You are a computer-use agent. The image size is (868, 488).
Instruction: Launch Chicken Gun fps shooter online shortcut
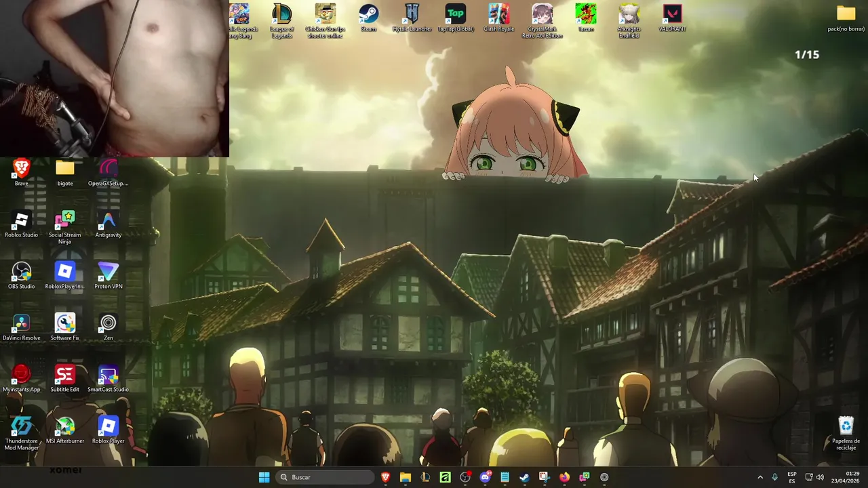(x=325, y=20)
